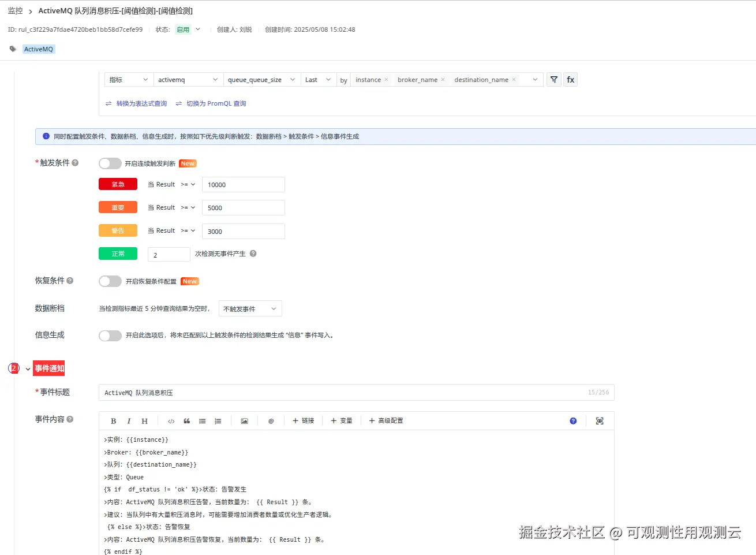Open the Last aggregation dropdown
Image resolution: width=756 pixels, height=555 pixels.
318,80
